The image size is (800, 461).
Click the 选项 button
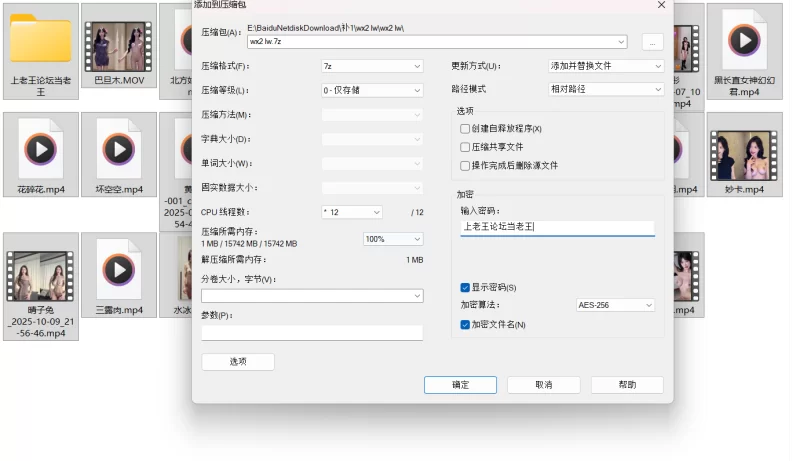click(238, 362)
